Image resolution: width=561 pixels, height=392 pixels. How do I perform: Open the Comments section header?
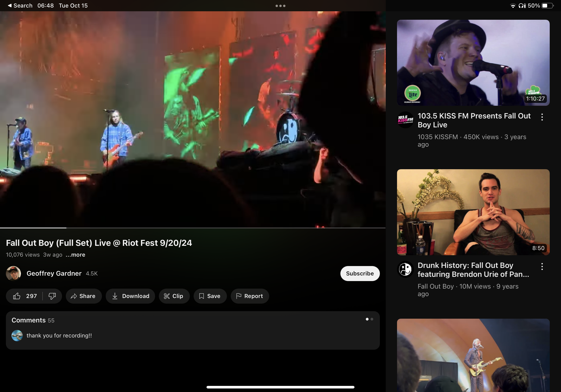33,320
